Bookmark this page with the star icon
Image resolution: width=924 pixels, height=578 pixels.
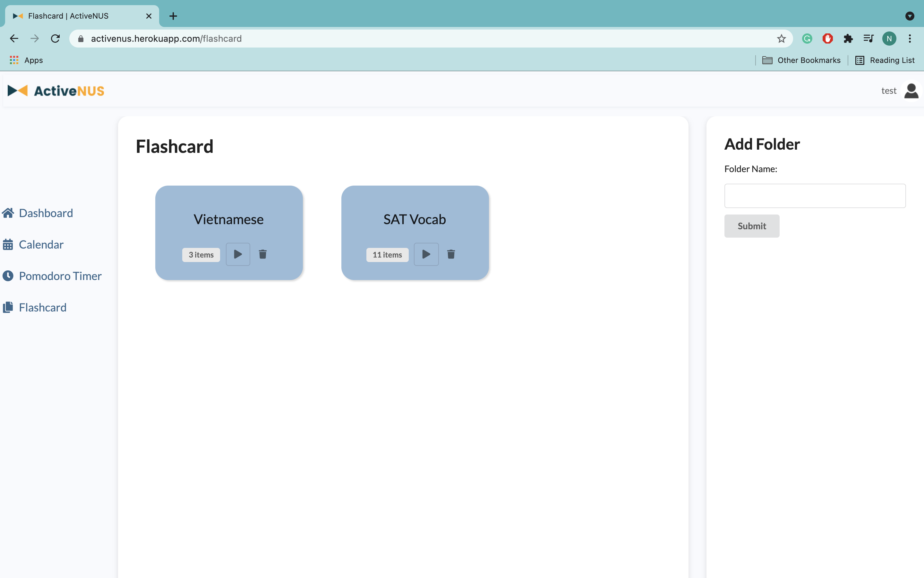point(781,39)
